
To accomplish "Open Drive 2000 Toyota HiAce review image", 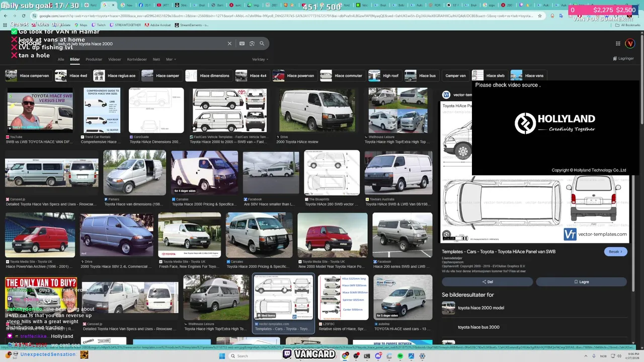I will (317, 111).
